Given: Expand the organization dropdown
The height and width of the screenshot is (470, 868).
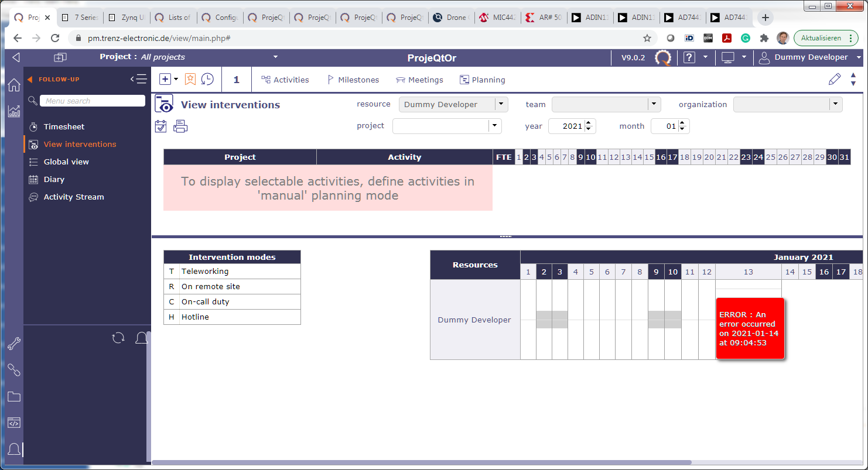Looking at the screenshot, I should (835, 105).
